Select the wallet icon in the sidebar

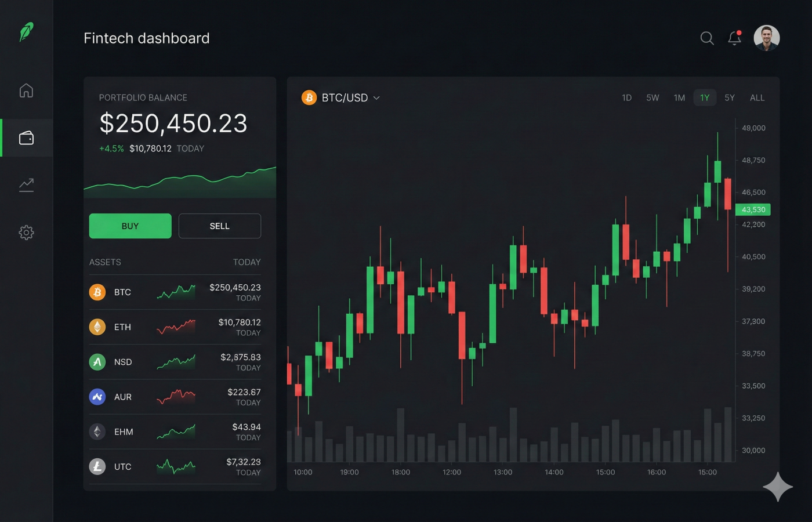(x=26, y=137)
